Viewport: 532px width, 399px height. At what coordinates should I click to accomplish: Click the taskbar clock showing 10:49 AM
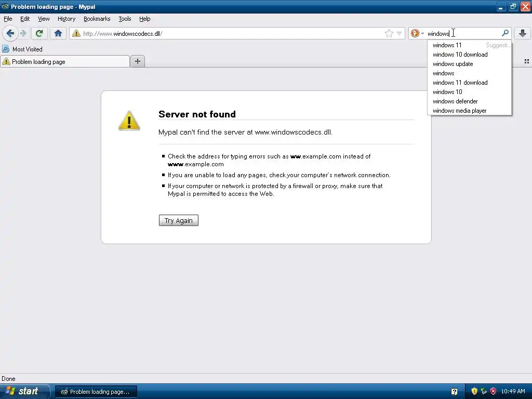(513, 391)
